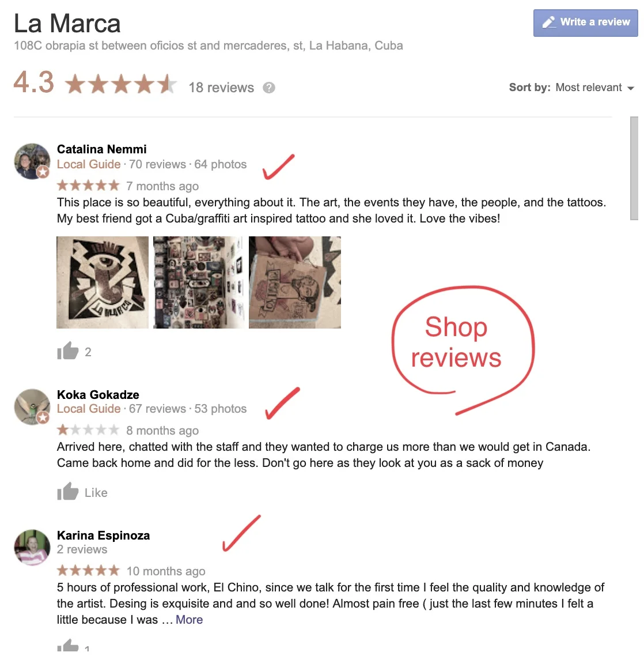This screenshot has width=644, height=656.
Task: Click the reviews scrollbar handle
Action: pyautogui.click(x=634, y=168)
